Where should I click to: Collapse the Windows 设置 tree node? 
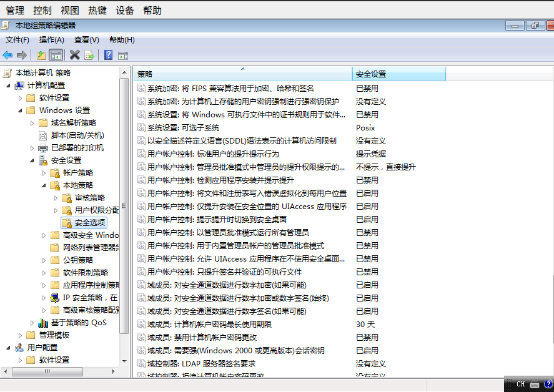[x=20, y=110]
